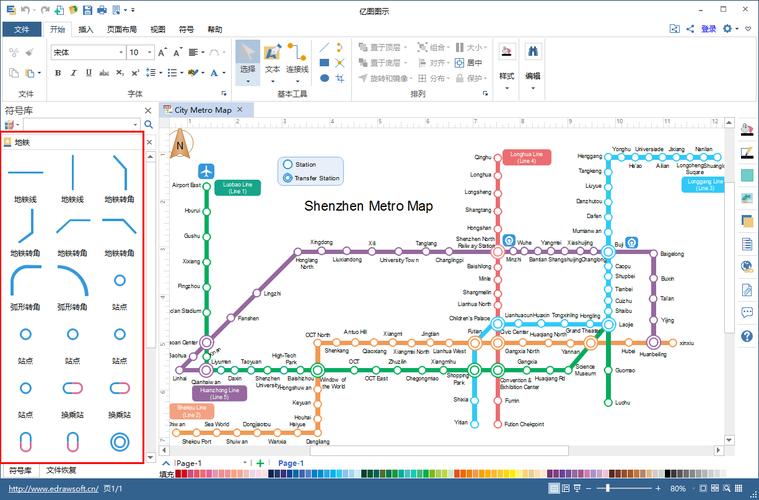
Task: Open the comment bubble panel in right sidebar
Action: (x=747, y=313)
